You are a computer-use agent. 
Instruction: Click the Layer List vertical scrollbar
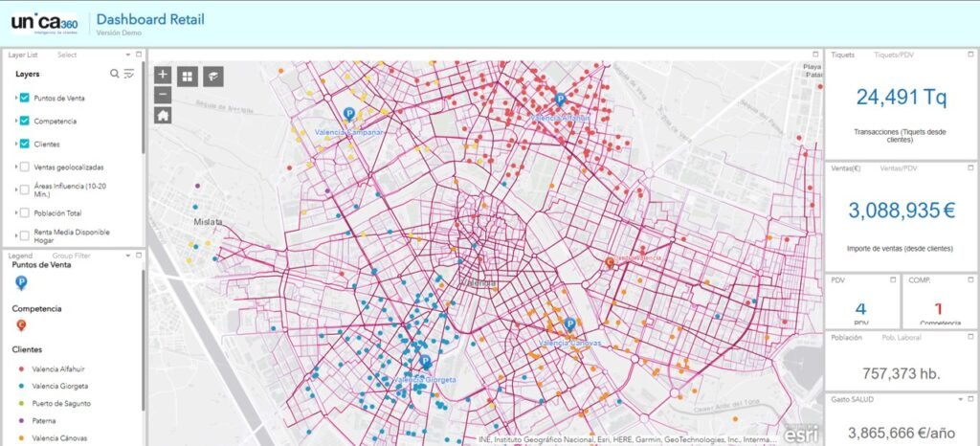coord(144,107)
